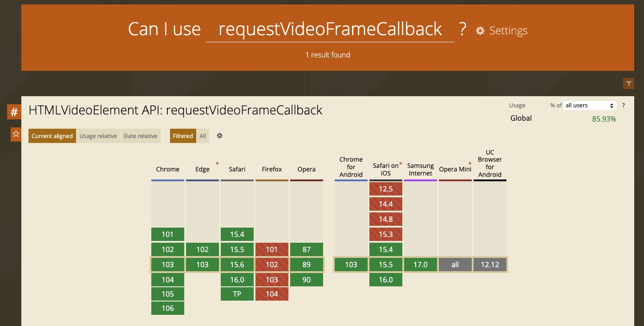This screenshot has width=644, height=326.
Task: Select Safari on iOS 14.4 cell
Action: (386, 204)
